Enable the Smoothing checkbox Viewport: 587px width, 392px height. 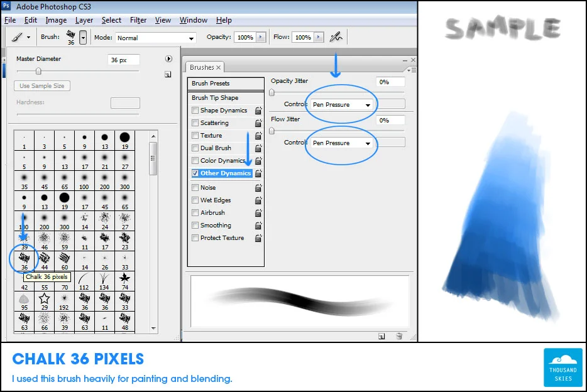[x=195, y=225]
